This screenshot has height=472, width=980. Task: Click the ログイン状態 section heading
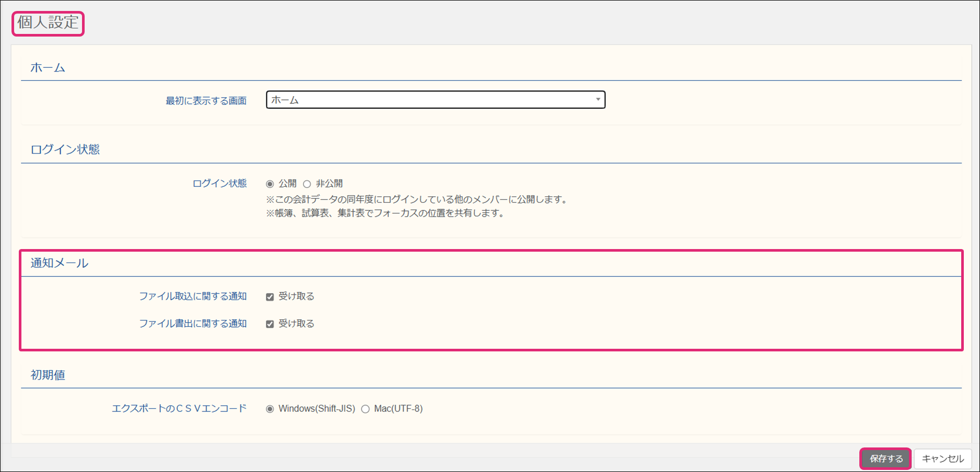pyautogui.click(x=65, y=150)
